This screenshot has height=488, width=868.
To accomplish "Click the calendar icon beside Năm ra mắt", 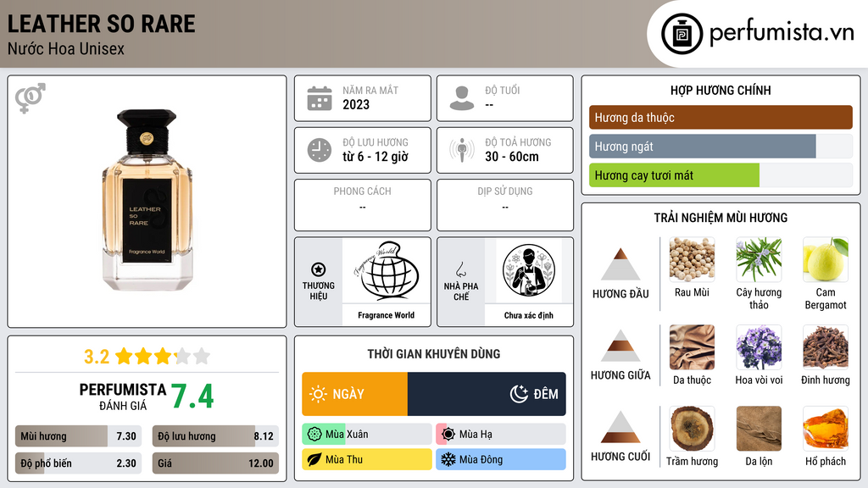I will tap(320, 98).
